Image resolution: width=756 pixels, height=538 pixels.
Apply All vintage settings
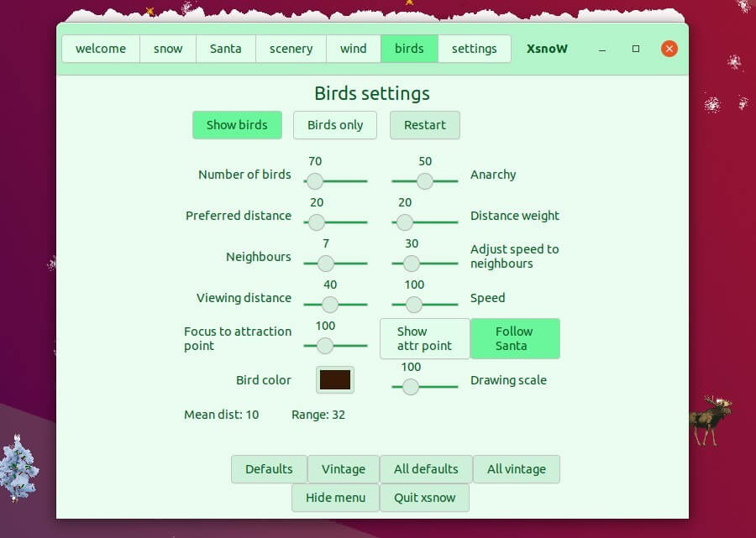(516, 468)
